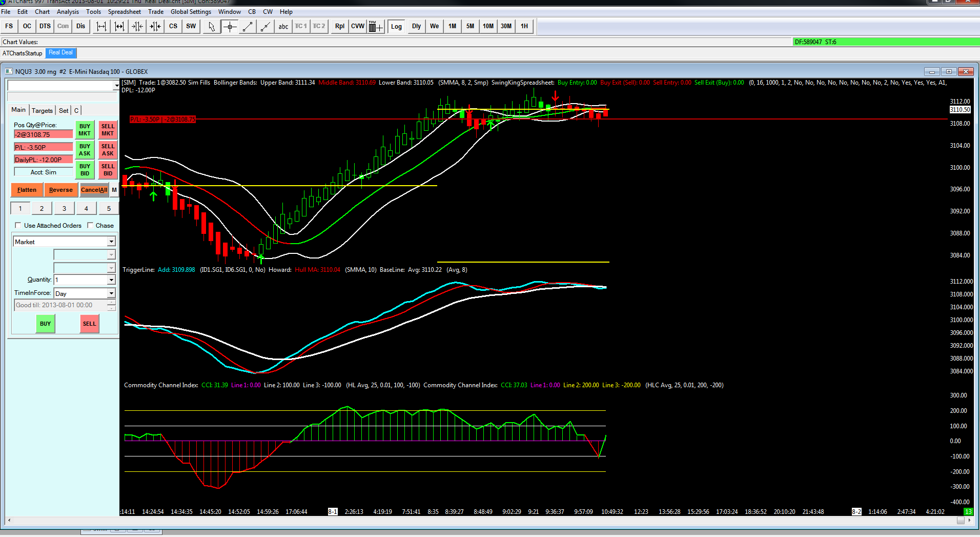Switch to the Targets tab
The image size is (980, 537).
pyautogui.click(x=42, y=110)
